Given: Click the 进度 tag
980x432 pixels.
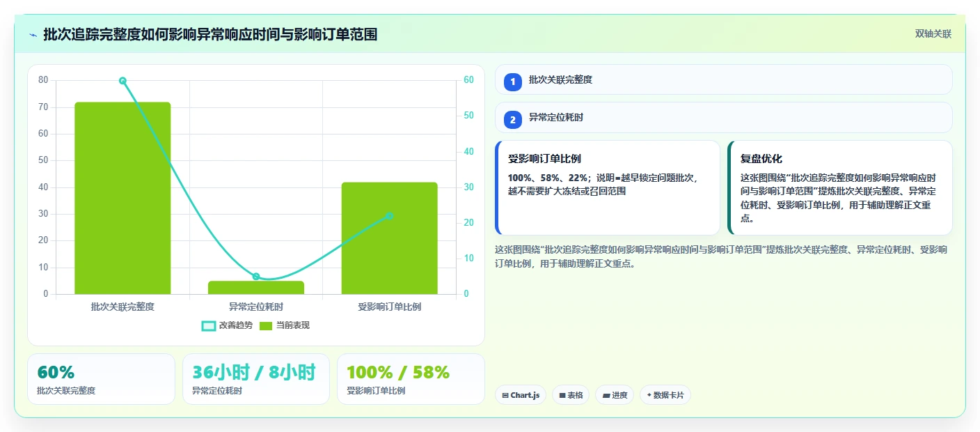Looking at the screenshot, I should click(615, 395).
